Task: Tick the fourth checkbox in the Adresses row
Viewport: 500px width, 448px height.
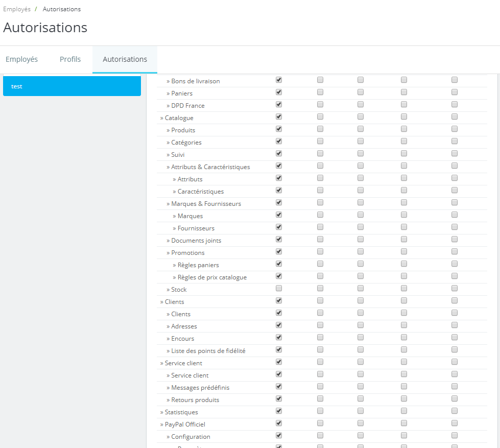Action: [403, 325]
